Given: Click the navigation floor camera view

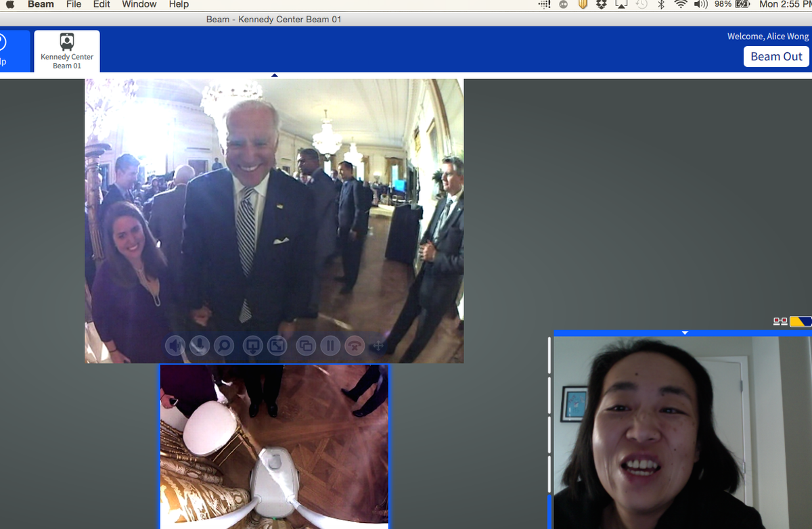Looking at the screenshot, I should coord(274,446).
